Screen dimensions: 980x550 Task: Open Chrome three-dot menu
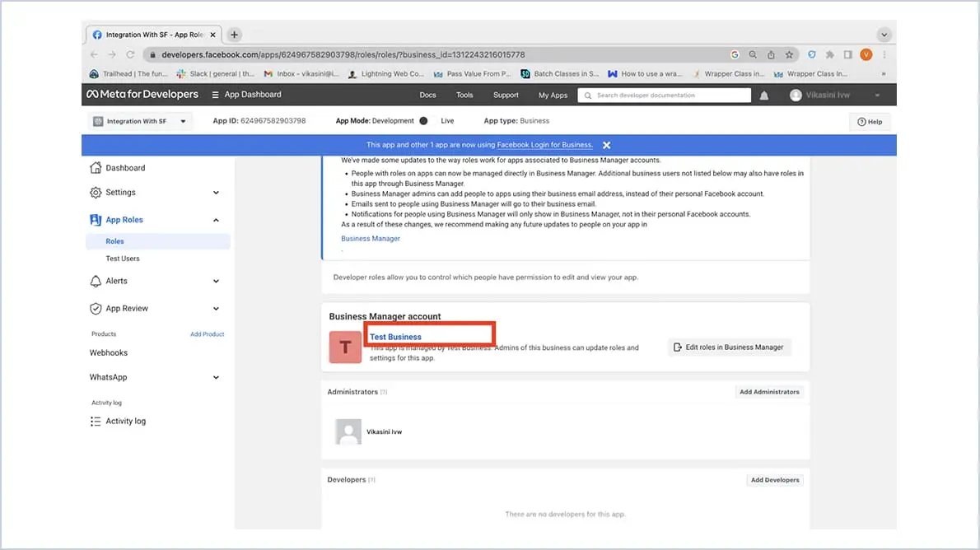[884, 55]
